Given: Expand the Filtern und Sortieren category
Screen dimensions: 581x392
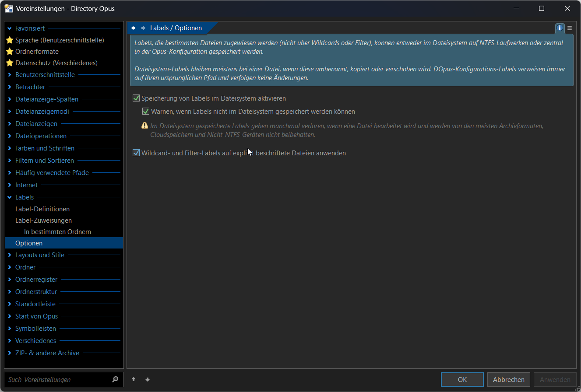Looking at the screenshot, I should 10,161.
